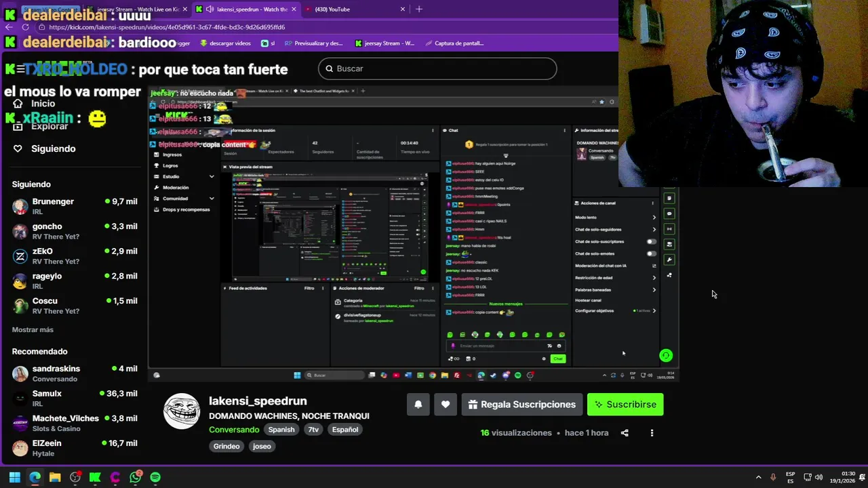868x488 pixels.
Task: Open the Siguiendo heart item in sidebar
Action: (x=44, y=148)
